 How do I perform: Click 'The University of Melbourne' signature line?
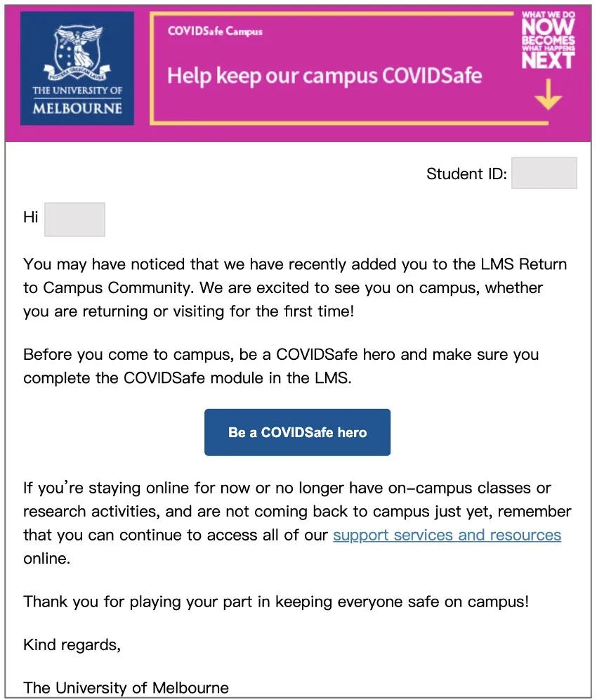126,687
